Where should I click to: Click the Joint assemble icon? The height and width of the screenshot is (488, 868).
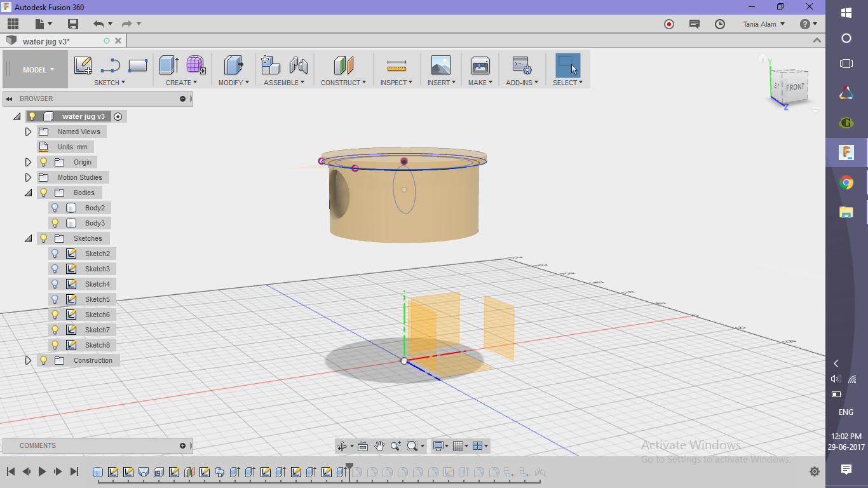[298, 65]
